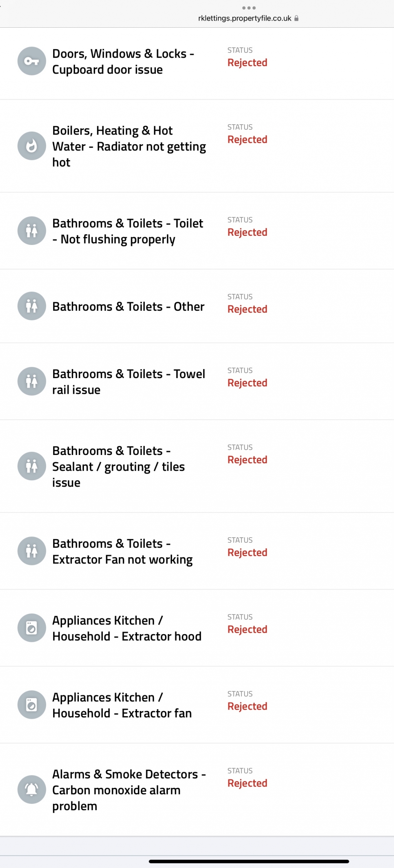394x868 pixels.
Task: Click the restroom icon beside Toilet not flushing
Action: point(32,231)
